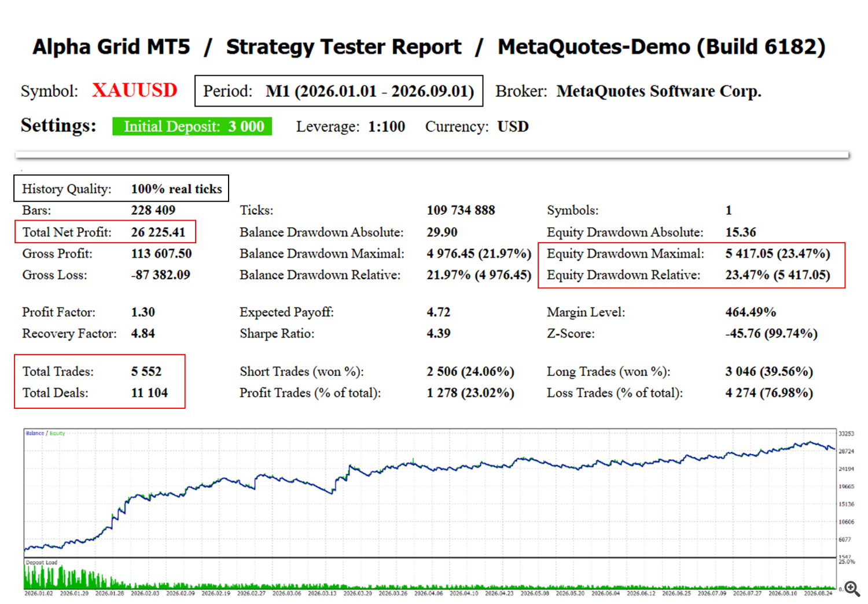The width and height of the screenshot is (868, 604).
Task: Click the Deposit Load chart label
Action: click(x=42, y=562)
